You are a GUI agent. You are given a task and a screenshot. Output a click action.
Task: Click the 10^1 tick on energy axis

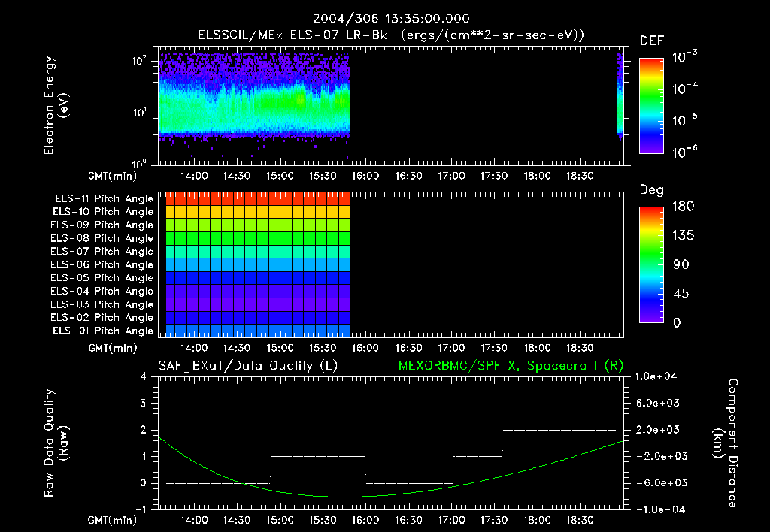pos(139,113)
